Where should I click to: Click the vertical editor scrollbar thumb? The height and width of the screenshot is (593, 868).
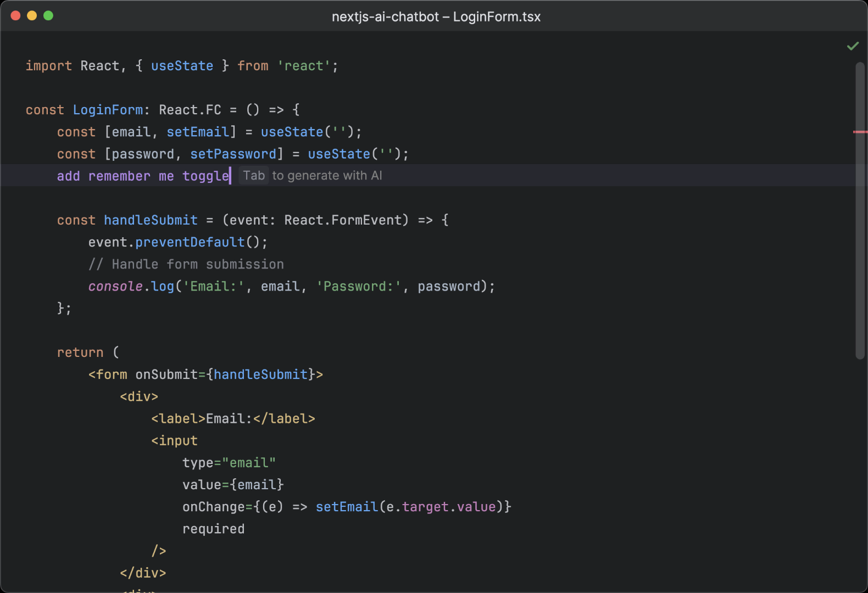[x=860, y=211]
